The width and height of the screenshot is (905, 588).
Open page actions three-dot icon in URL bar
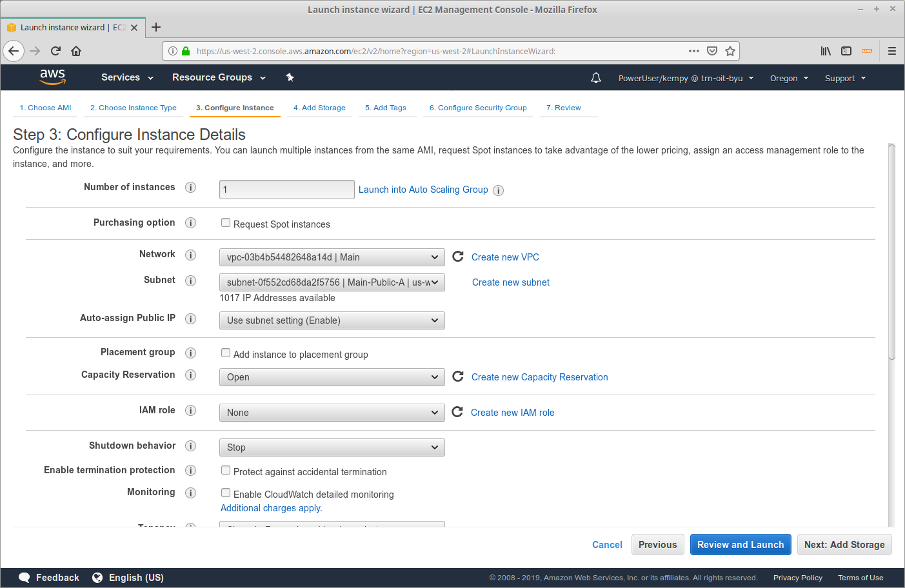pyautogui.click(x=694, y=51)
